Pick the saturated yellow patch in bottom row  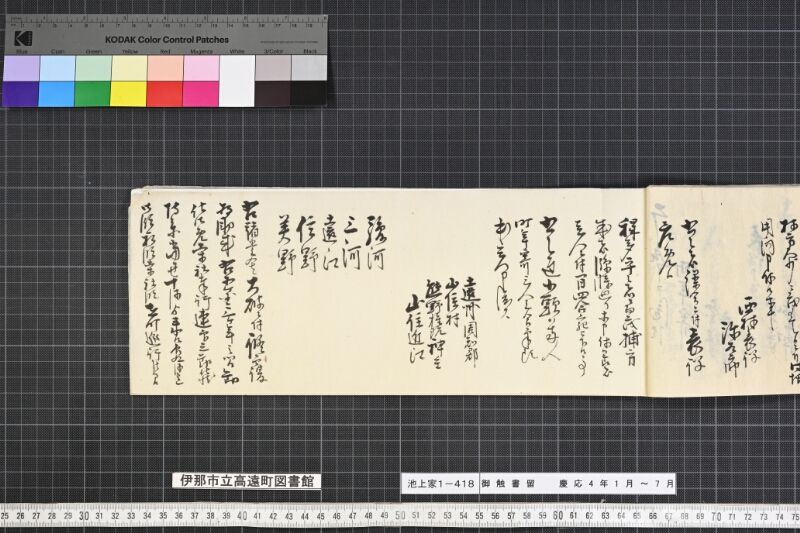(x=129, y=94)
